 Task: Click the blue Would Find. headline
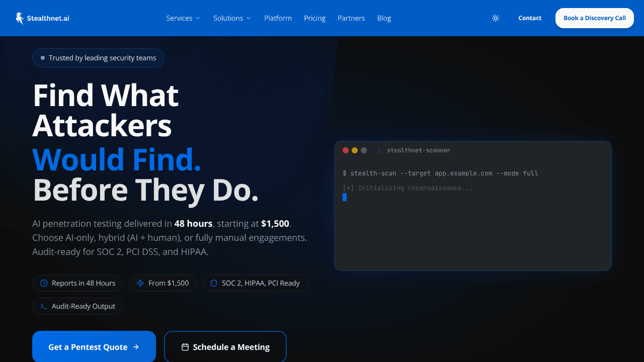click(x=117, y=159)
